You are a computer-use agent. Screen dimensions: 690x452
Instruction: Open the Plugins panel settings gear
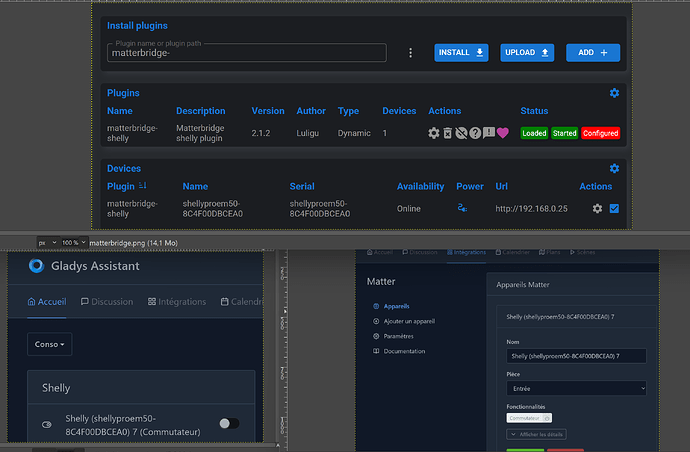[x=614, y=93]
